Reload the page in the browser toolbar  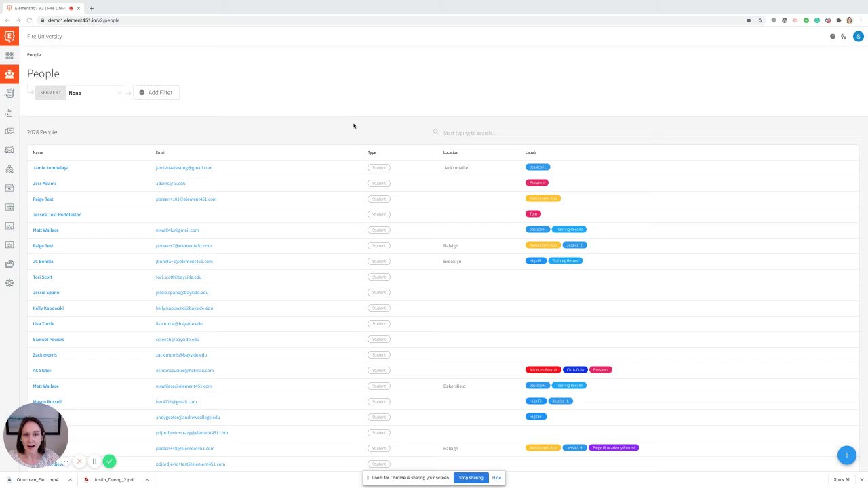pos(29,20)
